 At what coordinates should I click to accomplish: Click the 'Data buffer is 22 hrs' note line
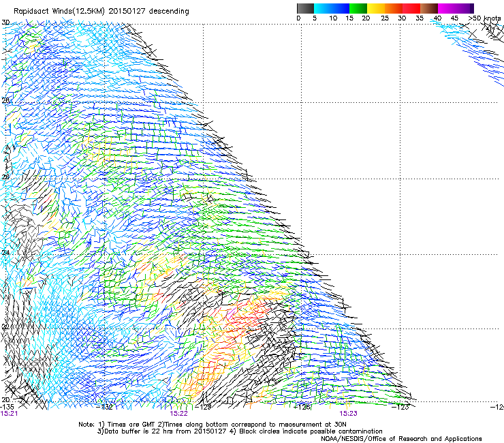(240, 431)
